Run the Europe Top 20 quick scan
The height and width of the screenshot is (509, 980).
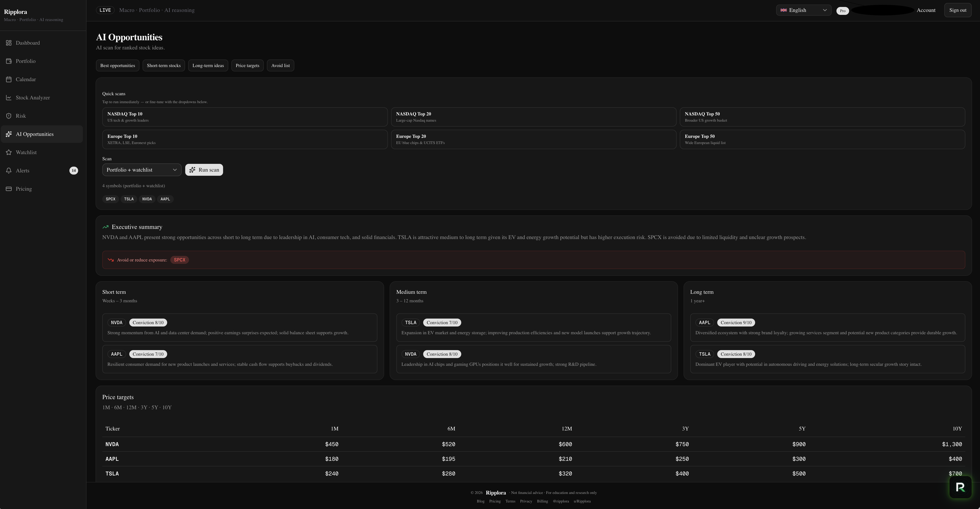click(x=533, y=139)
